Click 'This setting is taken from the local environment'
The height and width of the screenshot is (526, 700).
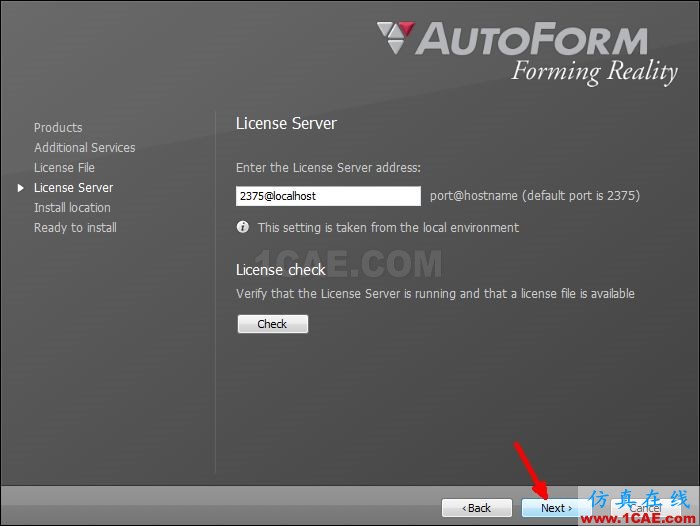[388, 228]
